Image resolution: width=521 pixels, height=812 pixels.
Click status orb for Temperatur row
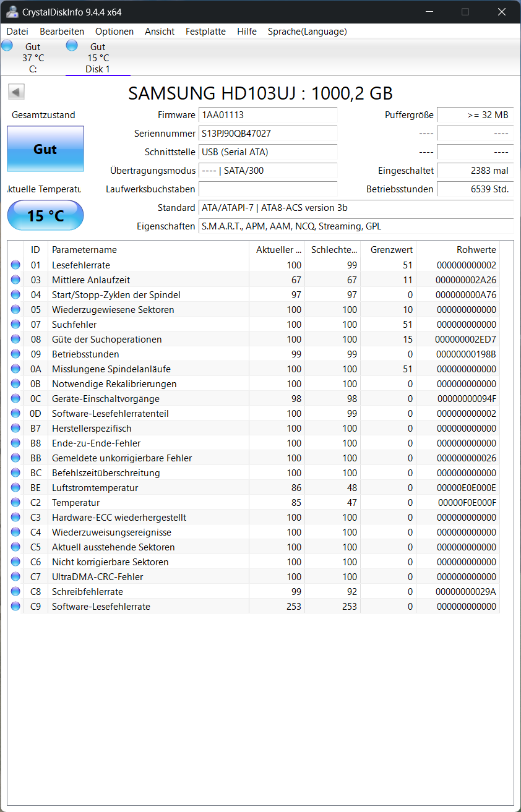pos(15,502)
